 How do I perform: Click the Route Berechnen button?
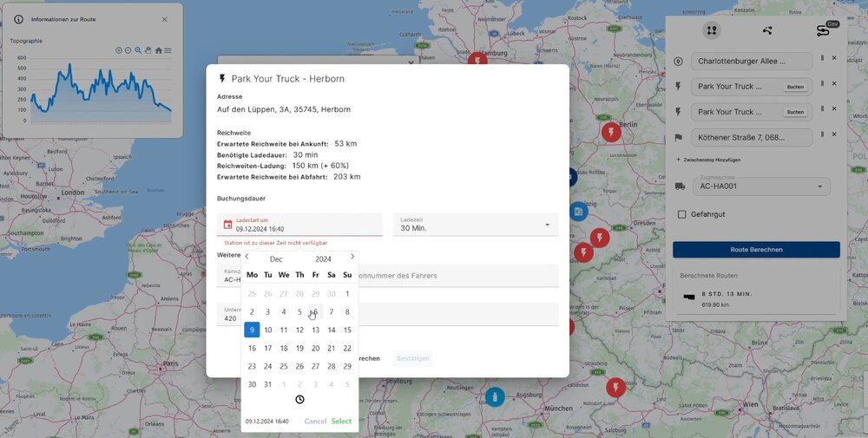[x=756, y=250]
